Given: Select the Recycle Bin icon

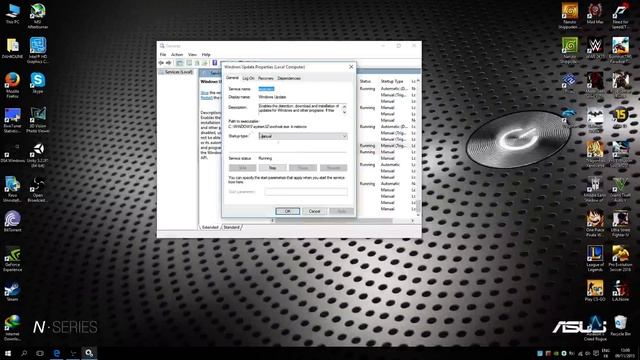Looking at the screenshot, I should [x=620, y=326].
